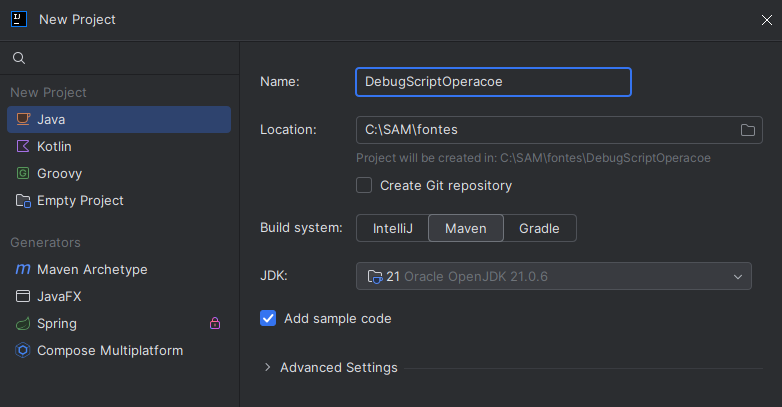Viewport: 782px width, 407px height.
Task: Click the JDK folder icon in dropdown
Action: pos(375,276)
